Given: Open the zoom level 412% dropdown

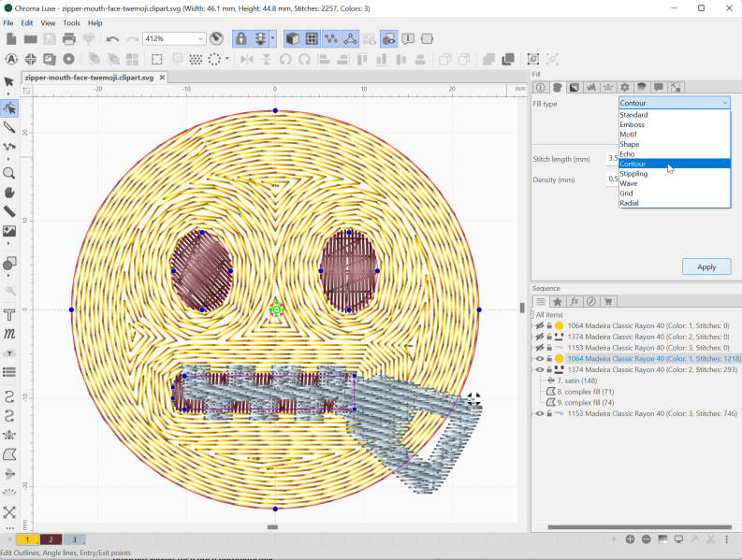Looking at the screenshot, I should [200, 38].
